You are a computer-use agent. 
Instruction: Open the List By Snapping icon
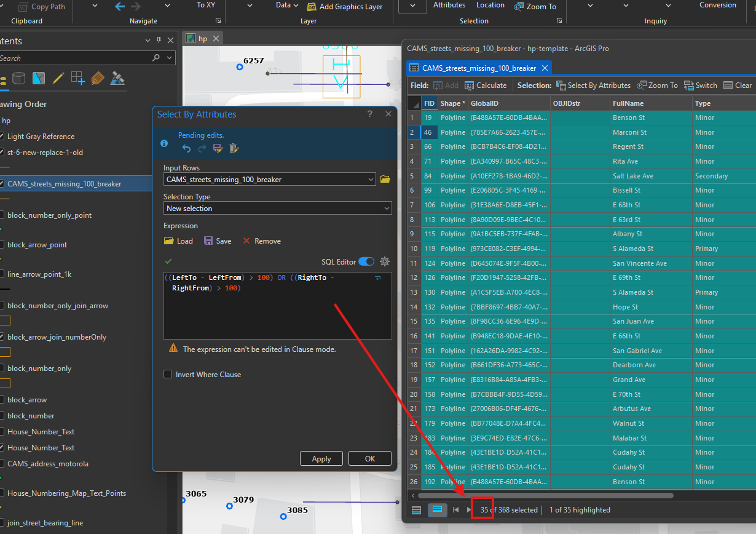(x=78, y=78)
